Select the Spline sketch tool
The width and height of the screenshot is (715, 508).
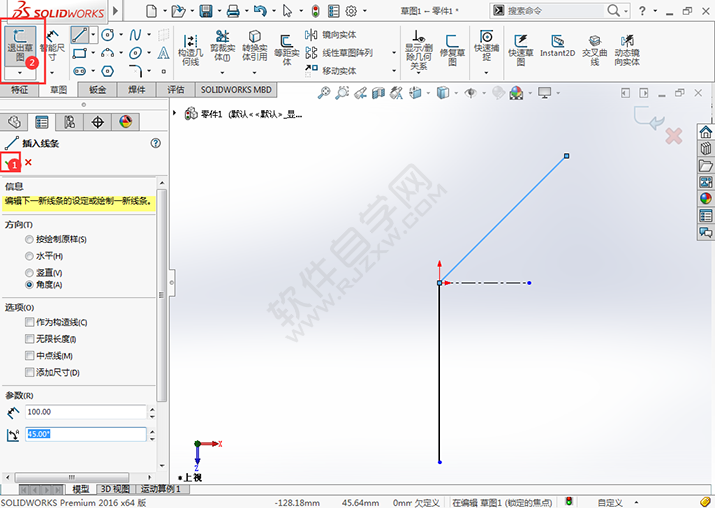(135, 35)
